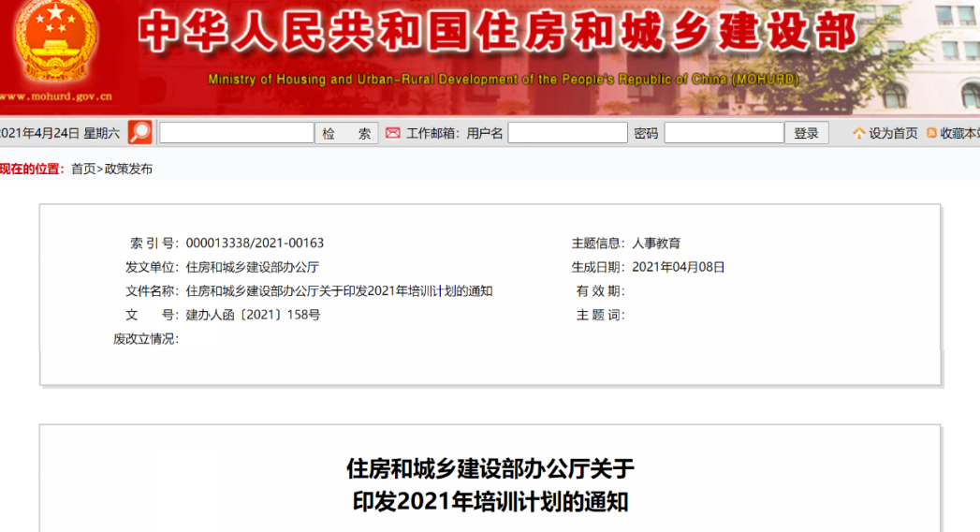Click the orange magnifier search icon

coord(140,132)
